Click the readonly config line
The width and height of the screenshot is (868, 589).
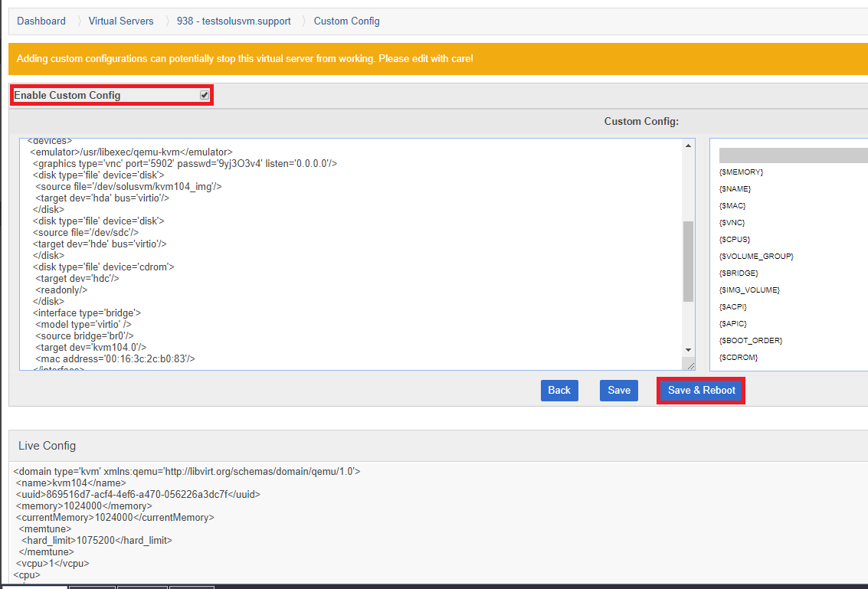coord(61,290)
